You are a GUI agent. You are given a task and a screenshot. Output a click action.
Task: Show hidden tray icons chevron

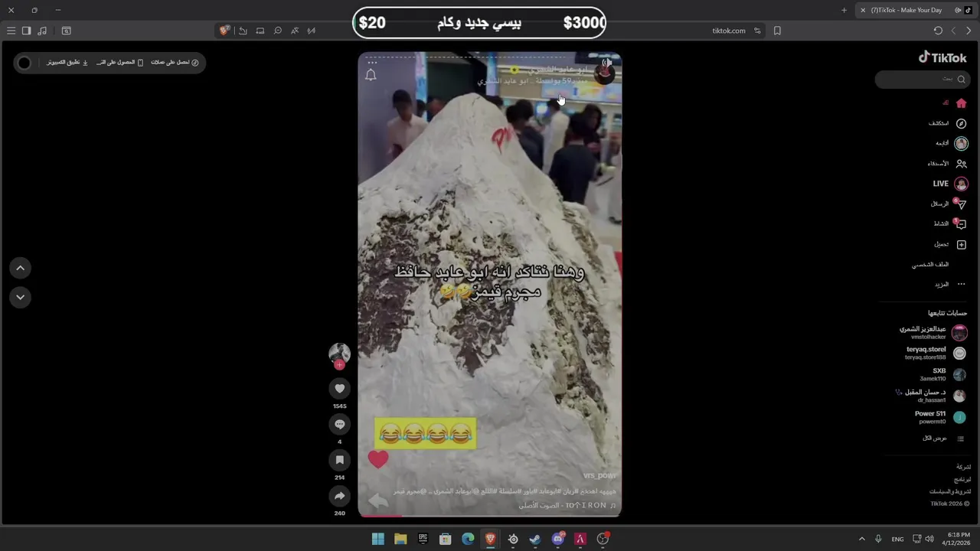[x=861, y=539]
